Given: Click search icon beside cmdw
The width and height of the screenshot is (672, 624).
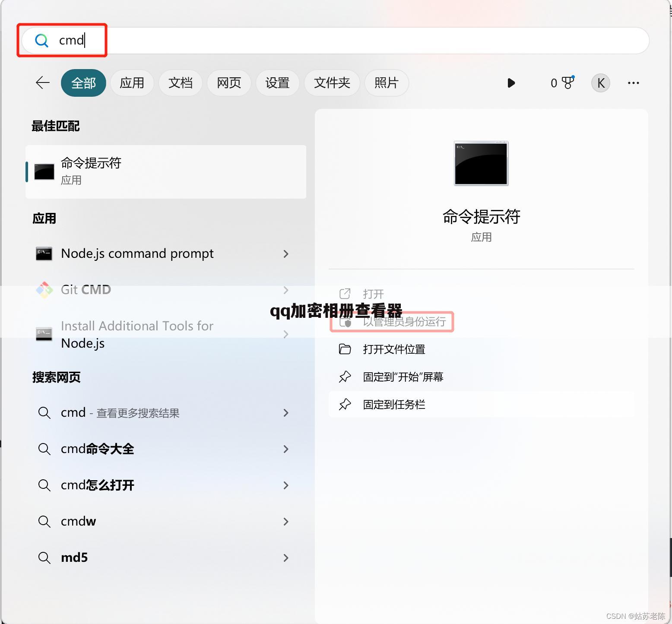Looking at the screenshot, I should pyautogui.click(x=44, y=521).
